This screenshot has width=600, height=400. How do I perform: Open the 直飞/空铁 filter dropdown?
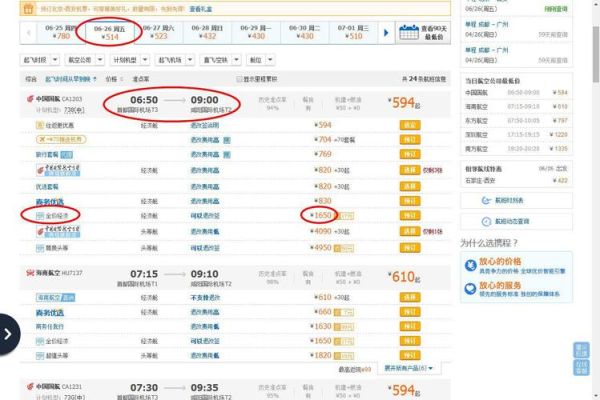click(x=220, y=60)
